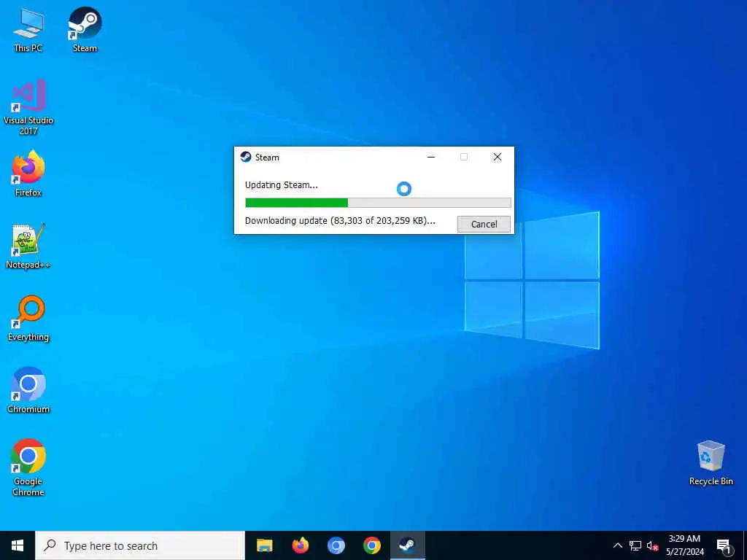This screenshot has width=747, height=560.
Task: Select the Firefox desktop shortcut
Action: (28, 174)
